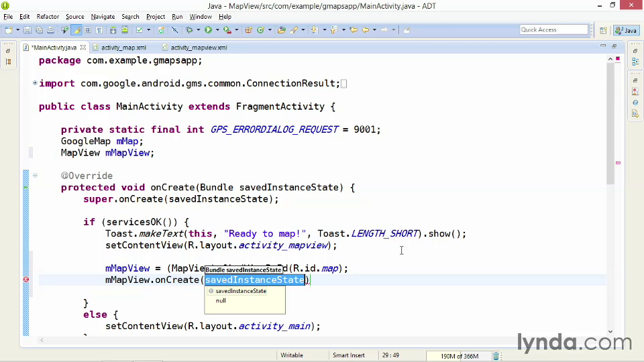Click the Print toolbar icon

(x=50, y=30)
